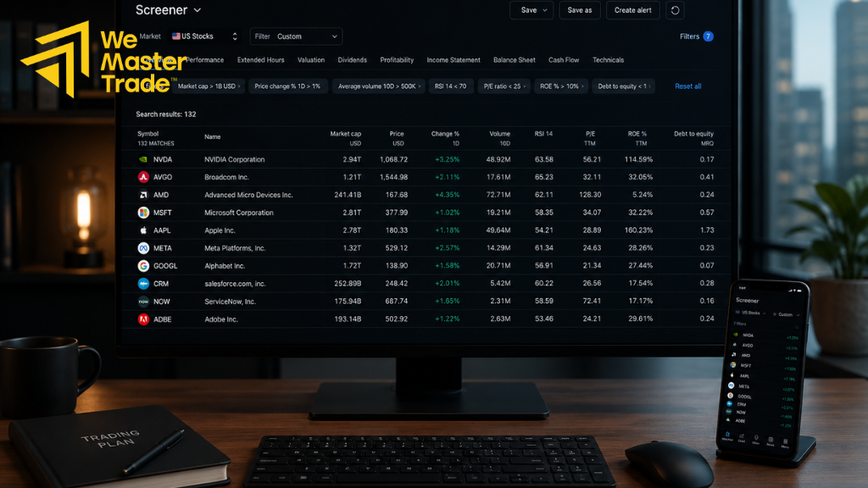
Task: Click the Meta Platforms, Inc. name
Action: click(x=235, y=248)
